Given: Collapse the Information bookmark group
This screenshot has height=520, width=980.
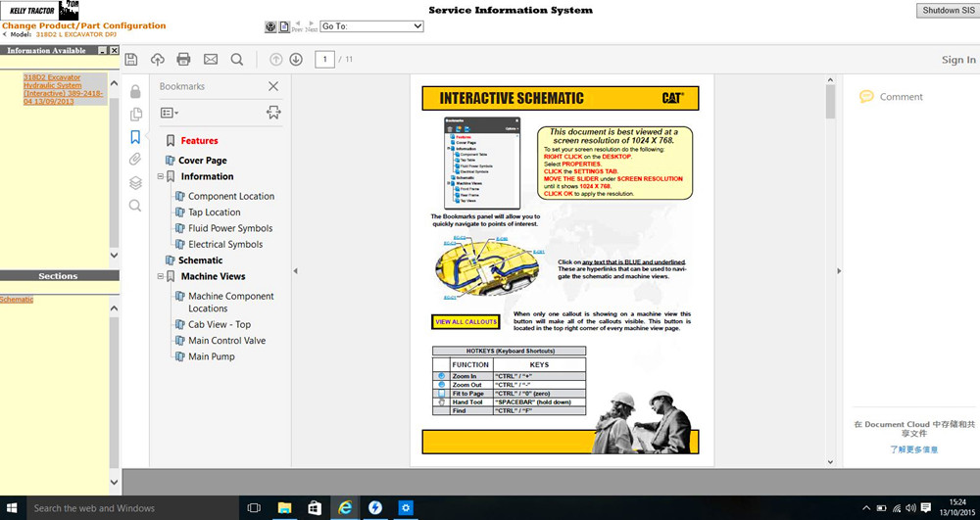Looking at the screenshot, I should (x=160, y=176).
